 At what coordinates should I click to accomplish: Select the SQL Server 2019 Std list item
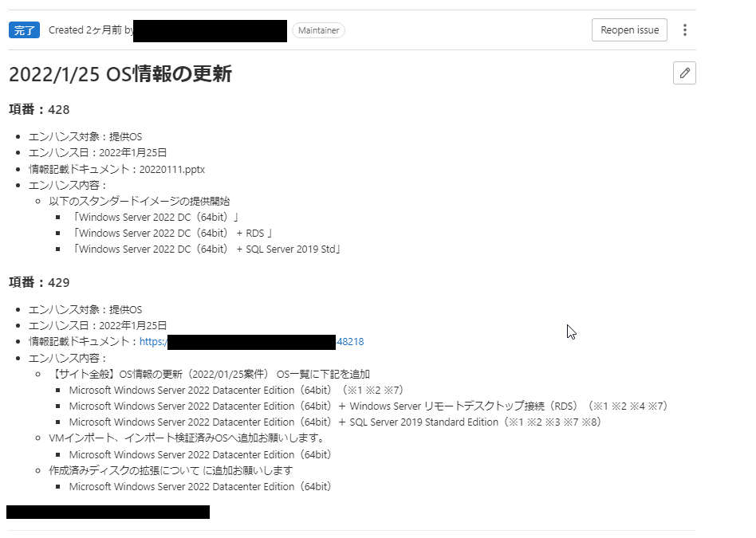(206, 249)
